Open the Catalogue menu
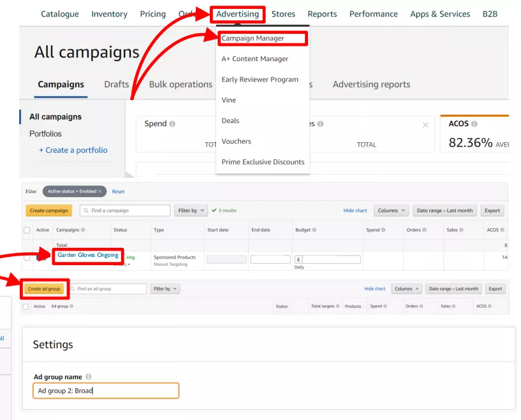The image size is (521, 420). (60, 14)
